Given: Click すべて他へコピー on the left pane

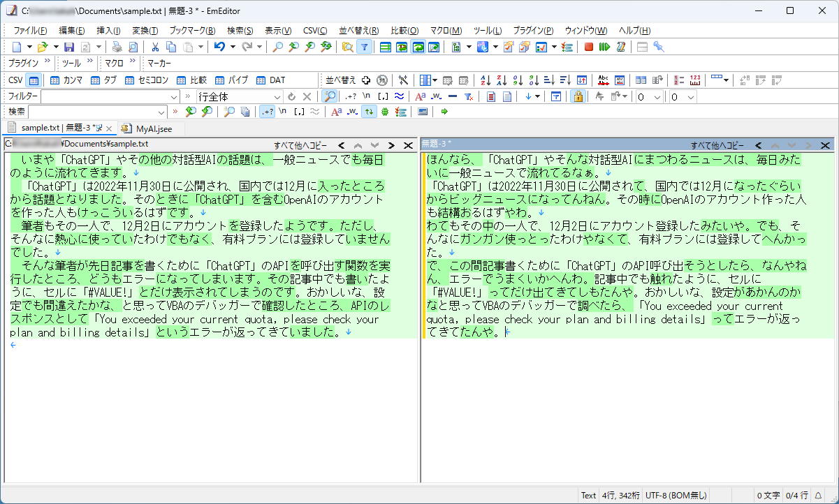Looking at the screenshot, I should click(x=300, y=144).
